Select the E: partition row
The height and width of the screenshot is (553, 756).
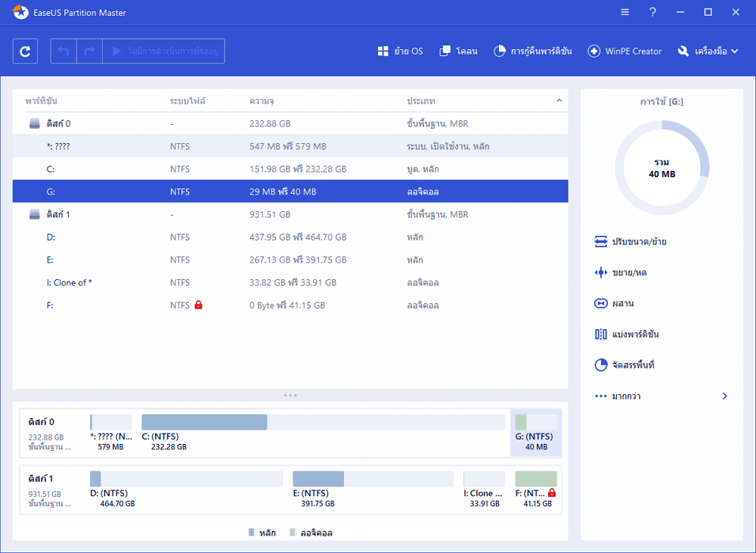tap(290, 259)
